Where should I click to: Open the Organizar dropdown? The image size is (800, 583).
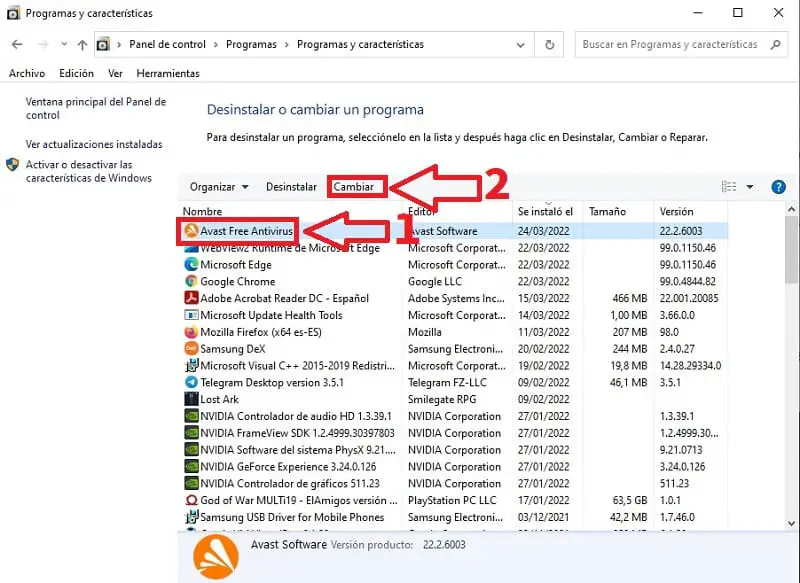(219, 187)
